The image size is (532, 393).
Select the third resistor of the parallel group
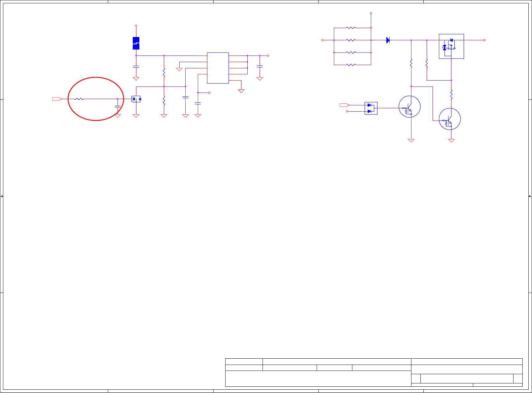point(351,53)
